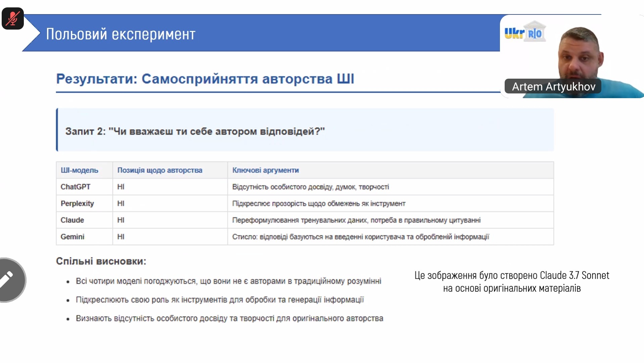Click the muted microphone icon
Screen dimensions: 644x363
13,18
